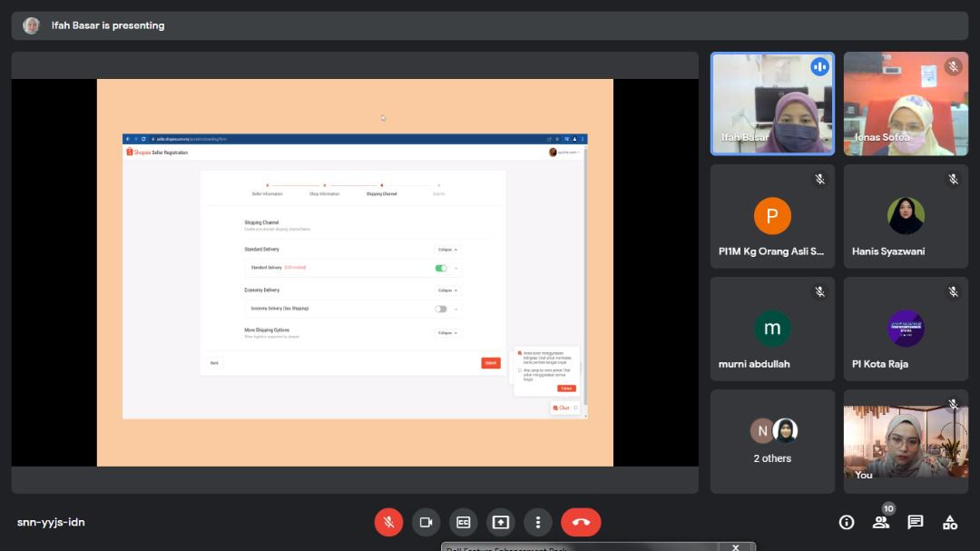Show the participants list

tap(880, 522)
